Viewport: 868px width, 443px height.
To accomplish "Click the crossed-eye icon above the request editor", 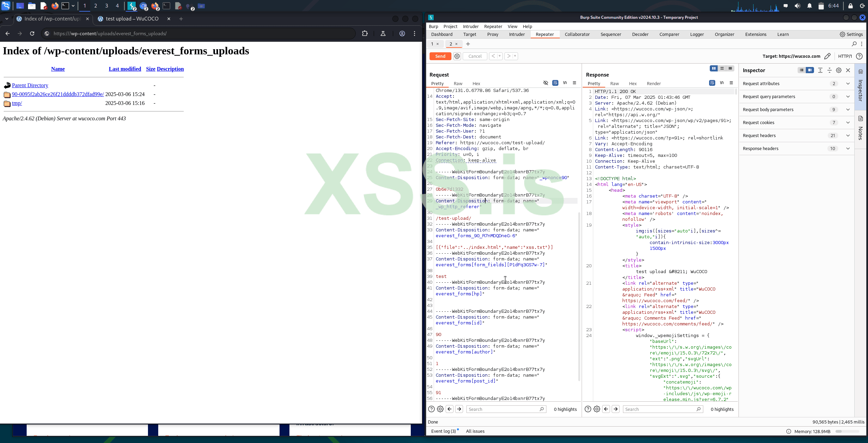I will tap(546, 83).
